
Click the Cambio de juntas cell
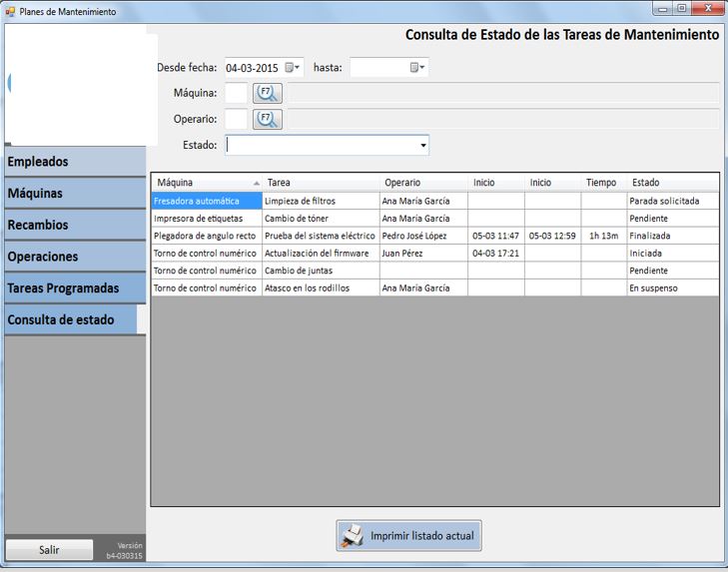(x=321, y=271)
